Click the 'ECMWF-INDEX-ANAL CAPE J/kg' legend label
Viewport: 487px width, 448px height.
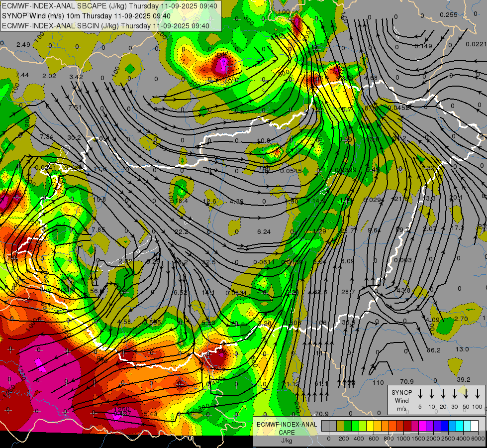(287, 432)
